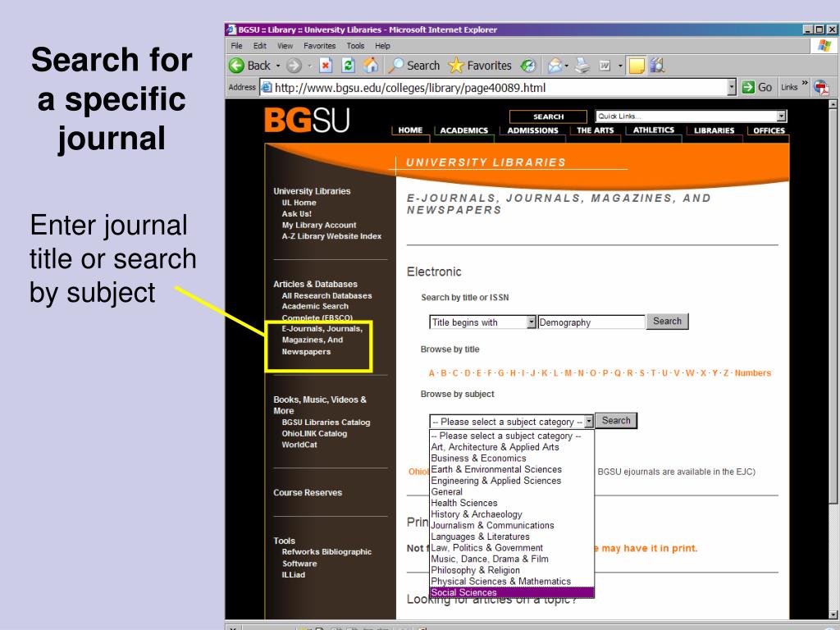
Task: Click the PDF converter icon beside Links
Action: click(820, 87)
